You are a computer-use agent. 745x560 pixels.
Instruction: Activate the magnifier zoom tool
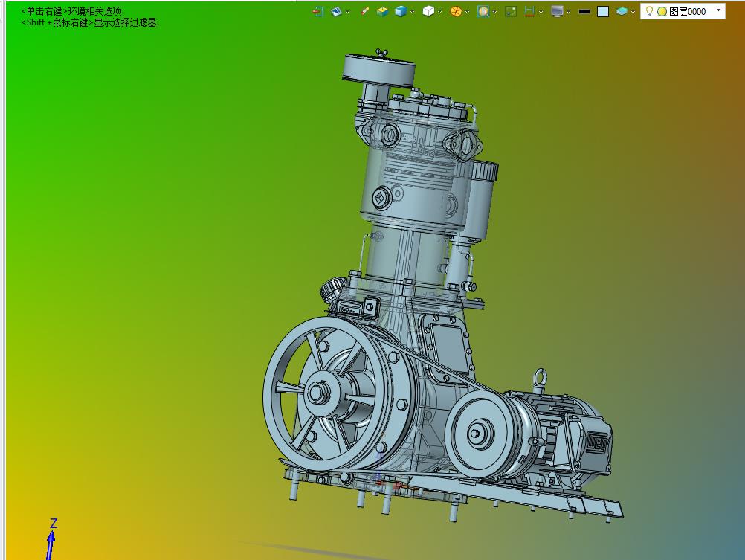pyautogui.click(x=483, y=11)
